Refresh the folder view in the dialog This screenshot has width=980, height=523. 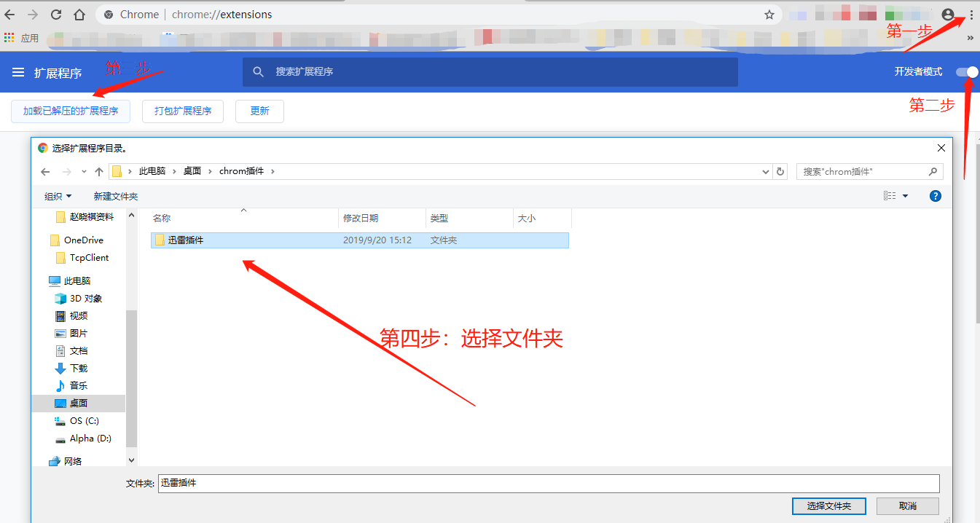coord(780,170)
